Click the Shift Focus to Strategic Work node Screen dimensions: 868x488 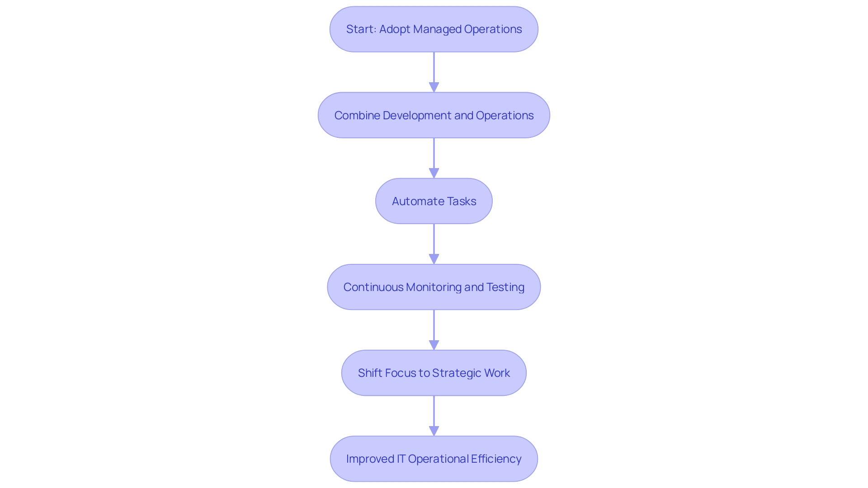[x=434, y=372]
